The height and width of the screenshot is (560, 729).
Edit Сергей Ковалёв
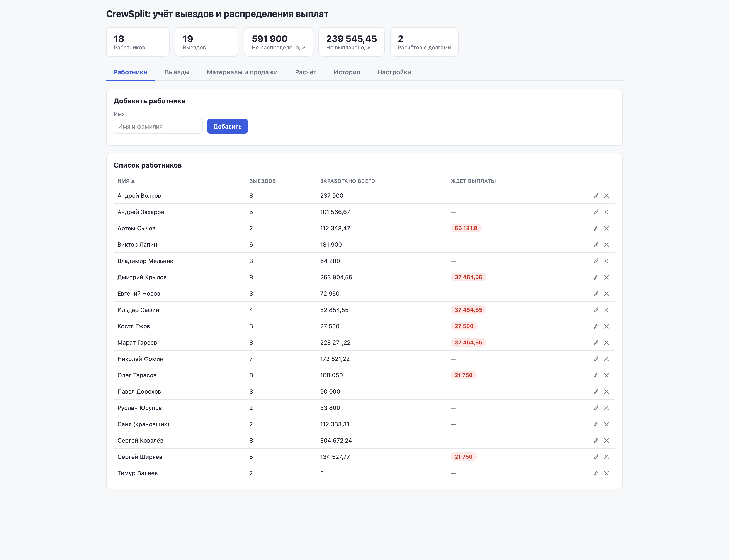[596, 441]
